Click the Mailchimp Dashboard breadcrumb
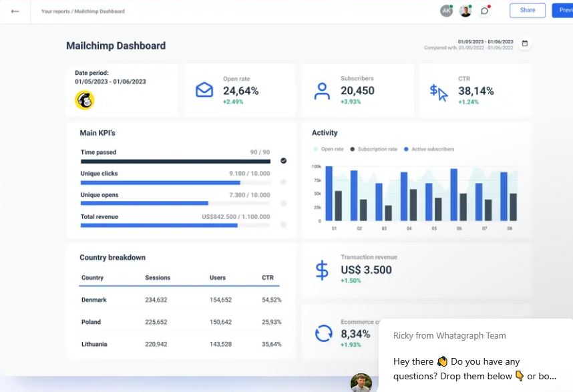Viewport: 573px width, 392px height. pyautogui.click(x=100, y=11)
